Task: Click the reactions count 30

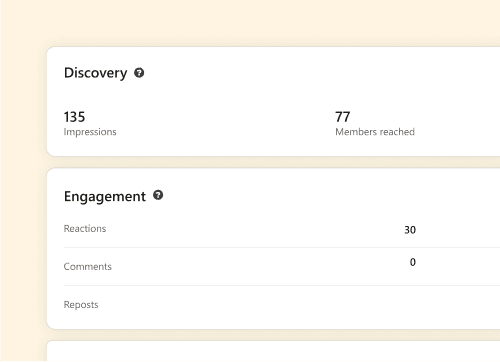Action: pyautogui.click(x=410, y=230)
